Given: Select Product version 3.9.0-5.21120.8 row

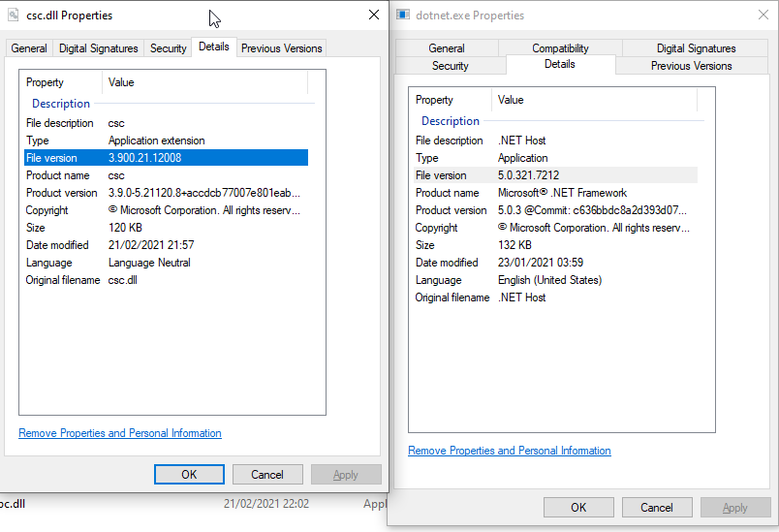Looking at the screenshot, I should pyautogui.click(x=166, y=193).
